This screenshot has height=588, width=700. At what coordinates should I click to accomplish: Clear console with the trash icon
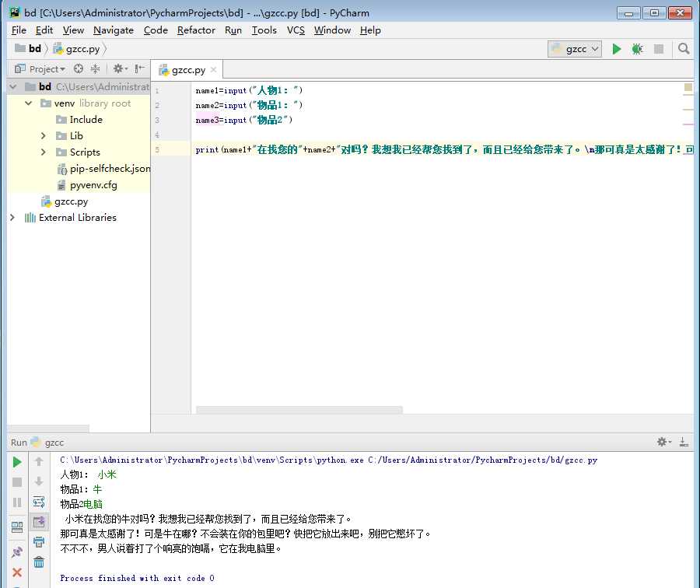pos(39,562)
